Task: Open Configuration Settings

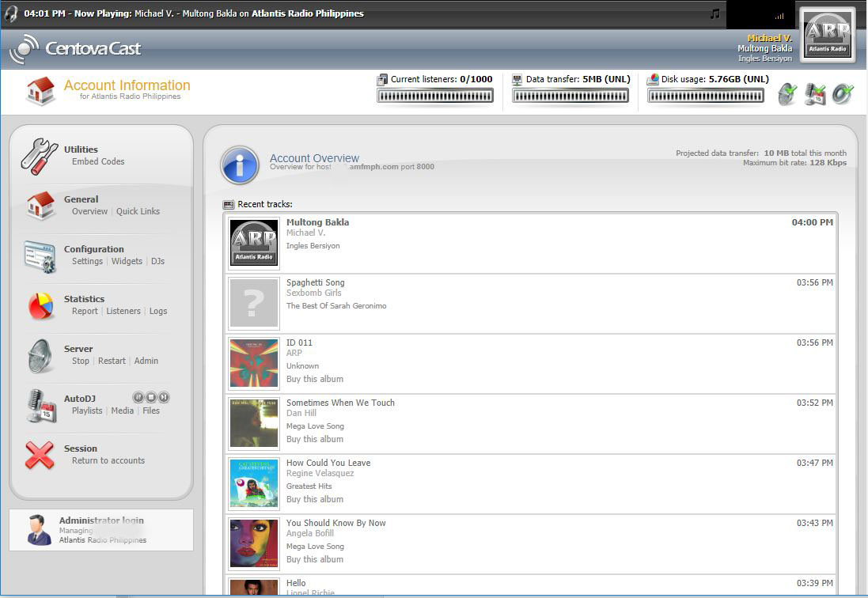Action: (x=88, y=261)
